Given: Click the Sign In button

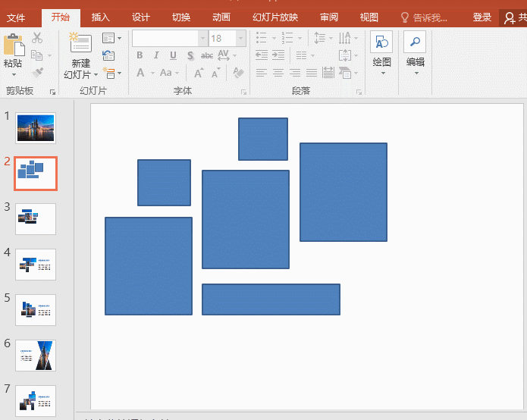Looking at the screenshot, I should point(482,17).
